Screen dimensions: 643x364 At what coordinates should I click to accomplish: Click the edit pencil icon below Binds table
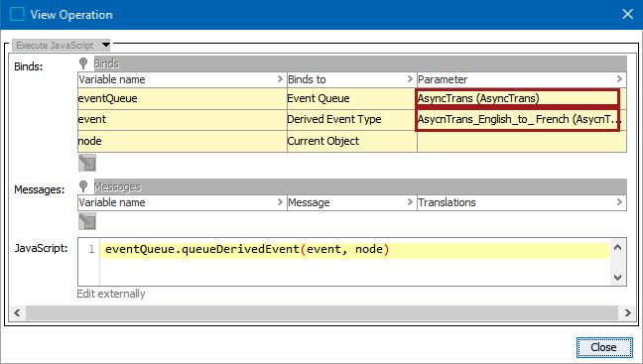[x=87, y=163]
